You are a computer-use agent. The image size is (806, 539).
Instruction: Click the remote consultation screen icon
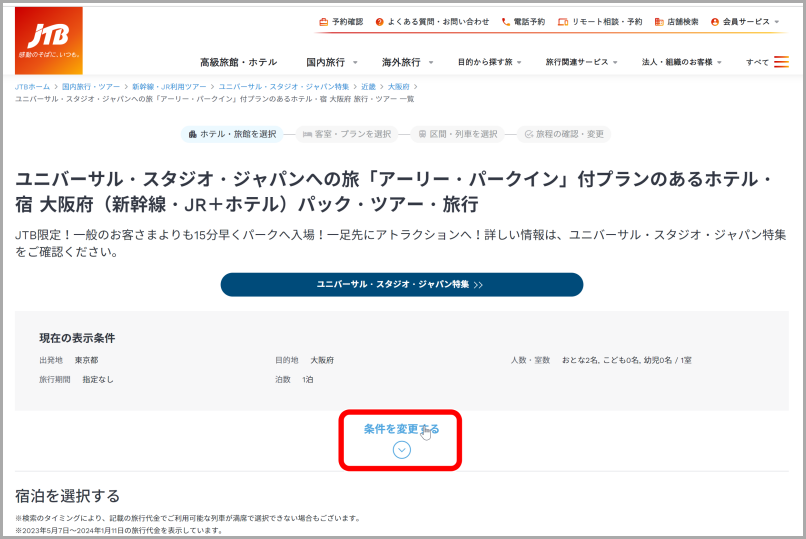click(x=563, y=22)
